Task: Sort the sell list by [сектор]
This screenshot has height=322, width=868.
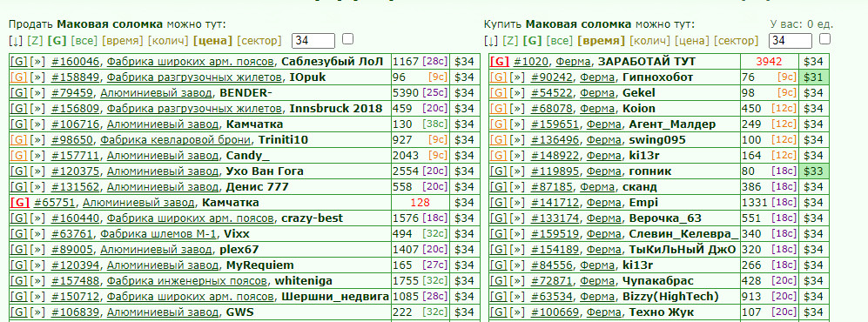Action: (259, 40)
